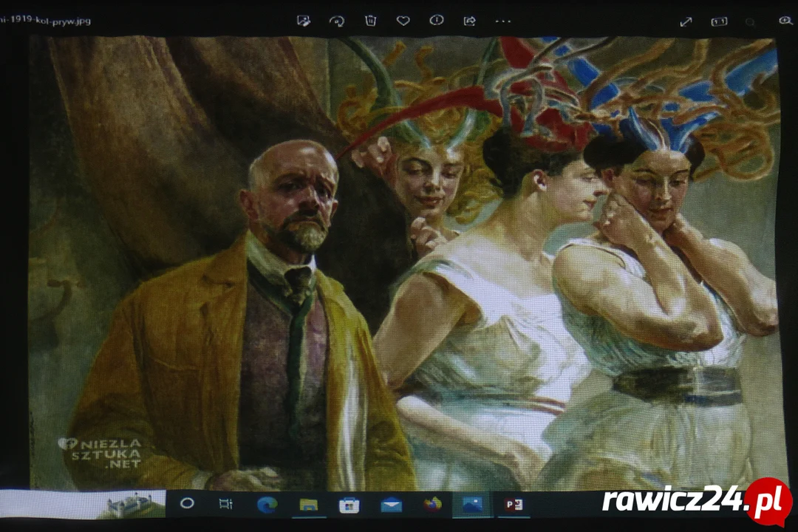Image resolution: width=798 pixels, height=532 pixels.
Task: Launch Firefox from the taskbar
Action: [432, 504]
